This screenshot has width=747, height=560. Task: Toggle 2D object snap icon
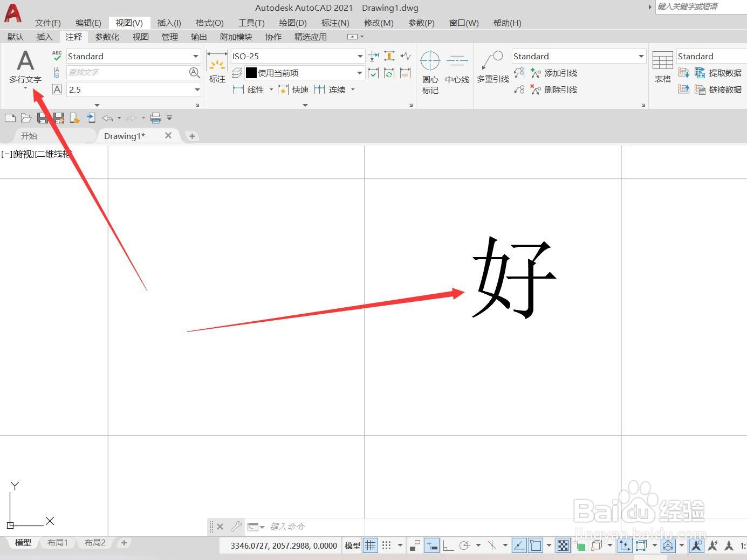pos(536,545)
